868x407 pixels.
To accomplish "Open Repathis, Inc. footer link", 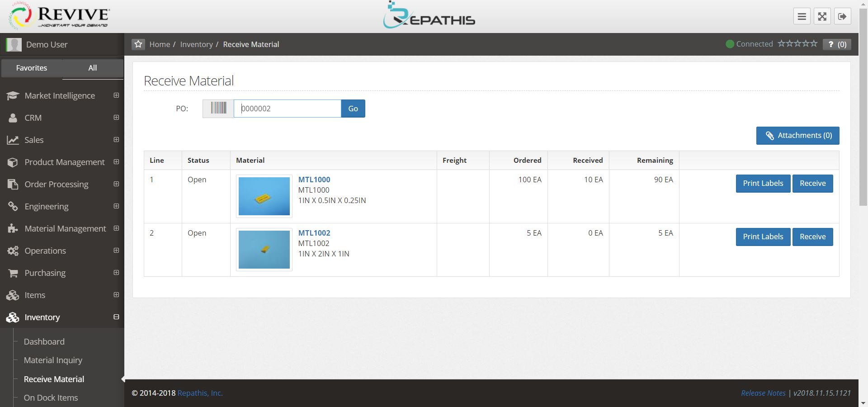I will pos(200,393).
